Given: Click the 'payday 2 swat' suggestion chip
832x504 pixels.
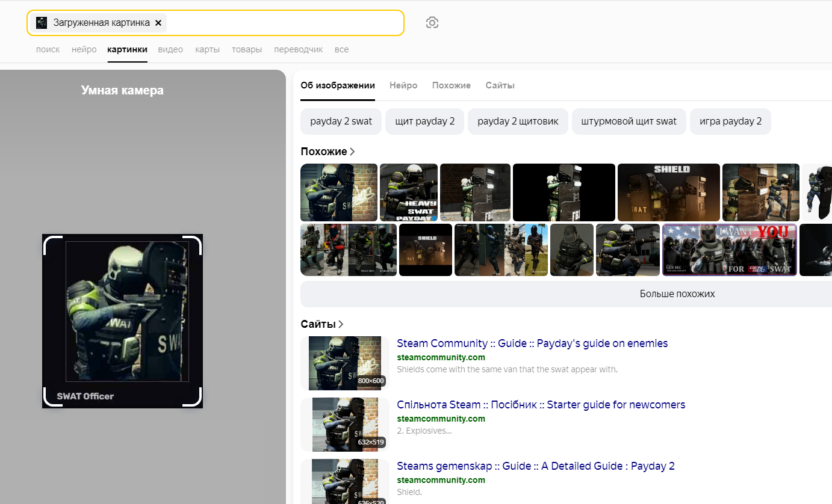Looking at the screenshot, I should [341, 121].
